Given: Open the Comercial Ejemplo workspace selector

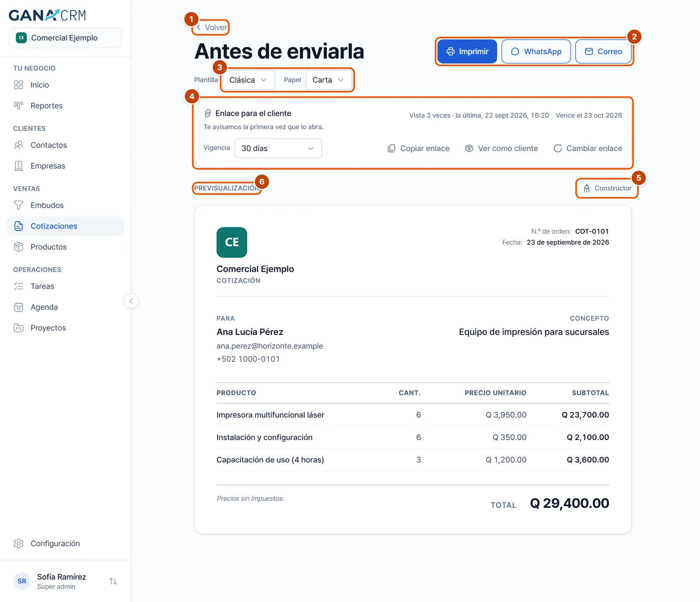Looking at the screenshot, I should [x=65, y=38].
